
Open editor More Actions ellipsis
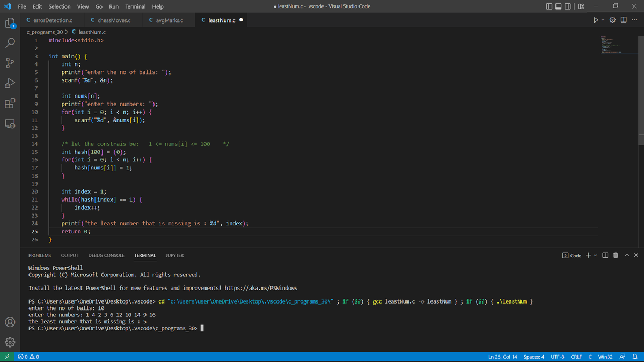pos(634,20)
